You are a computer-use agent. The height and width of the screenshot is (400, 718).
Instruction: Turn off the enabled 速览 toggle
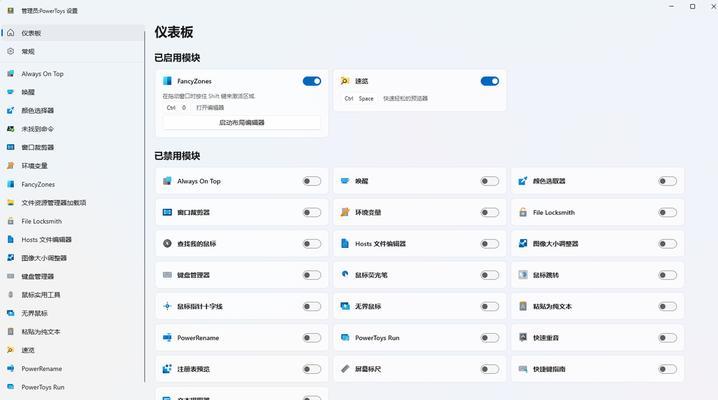pyautogui.click(x=490, y=81)
